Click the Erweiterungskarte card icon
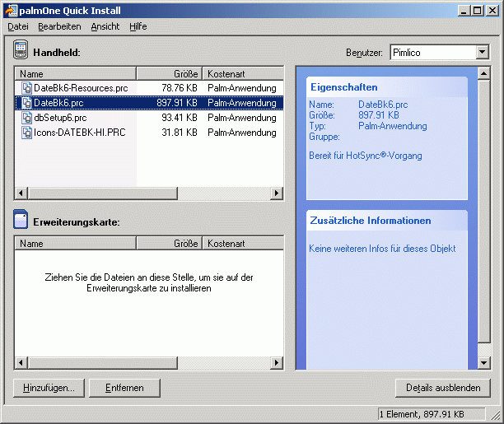 pos(21,219)
